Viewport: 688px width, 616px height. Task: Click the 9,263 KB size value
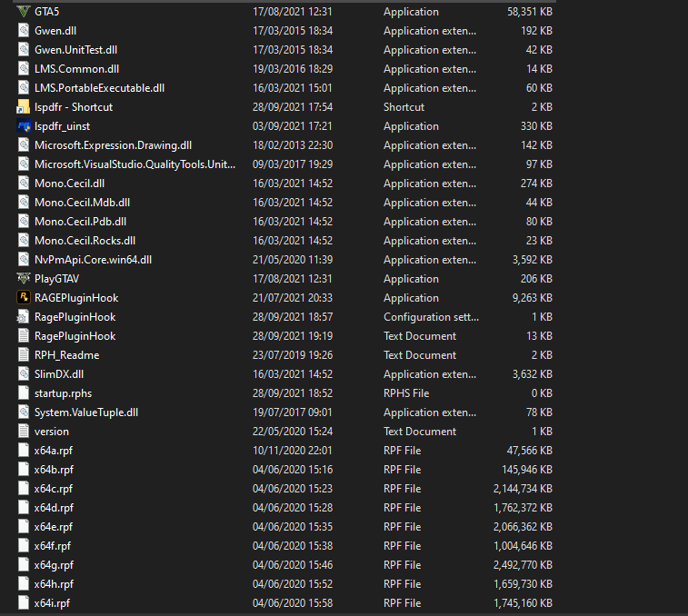[x=533, y=298]
